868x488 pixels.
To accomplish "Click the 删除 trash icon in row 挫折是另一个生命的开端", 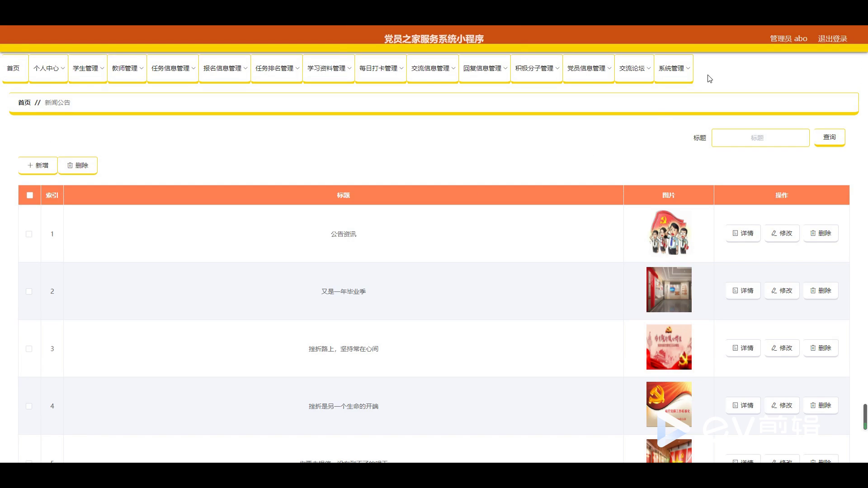I will (x=813, y=405).
